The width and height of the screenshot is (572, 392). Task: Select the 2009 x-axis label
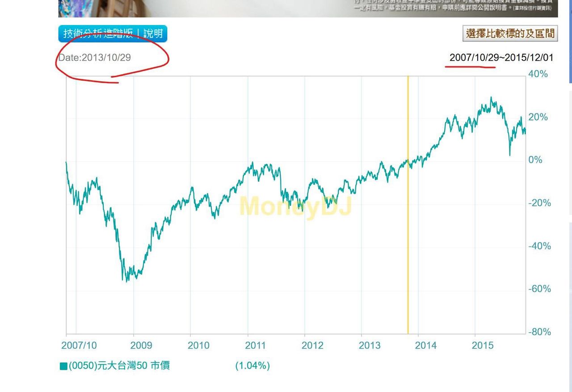[x=141, y=346]
